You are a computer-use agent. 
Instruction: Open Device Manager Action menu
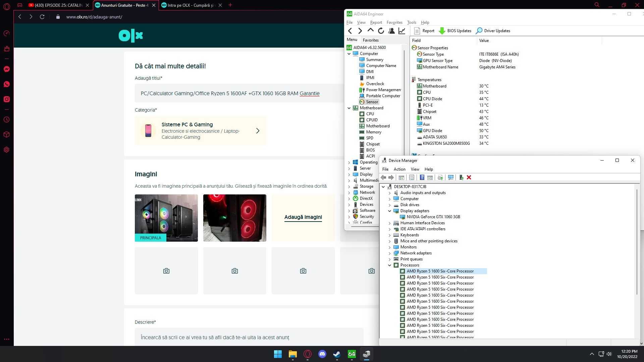coord(399,169)
